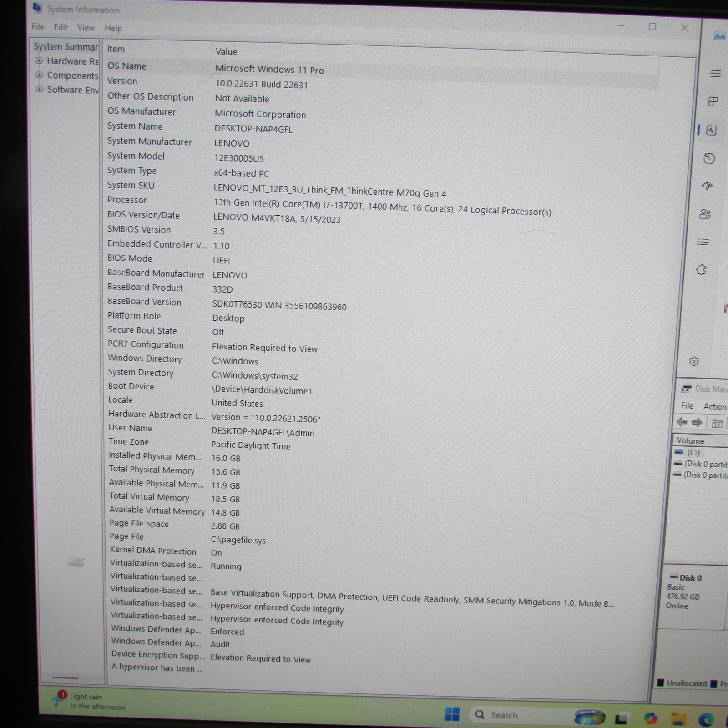The height and width of the screenshot is (728, 728).
Task: Open the Light rain weather widget
Action: (89, 701)
